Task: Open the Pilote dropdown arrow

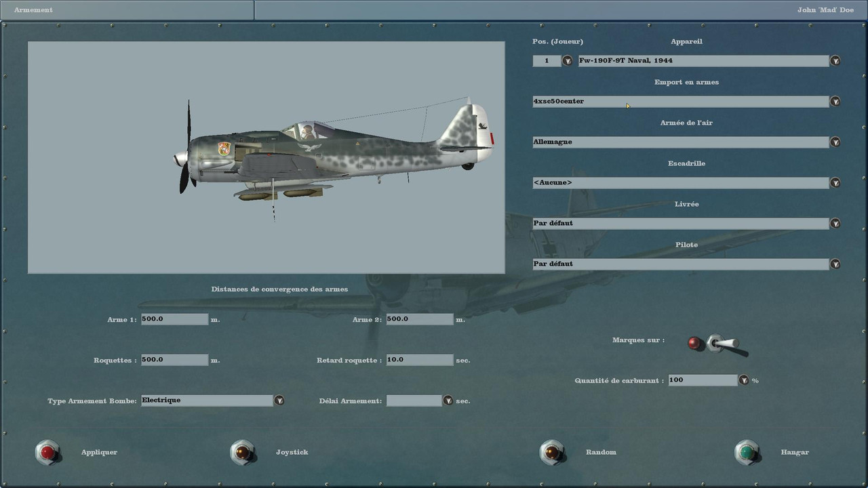Action: 835,264
